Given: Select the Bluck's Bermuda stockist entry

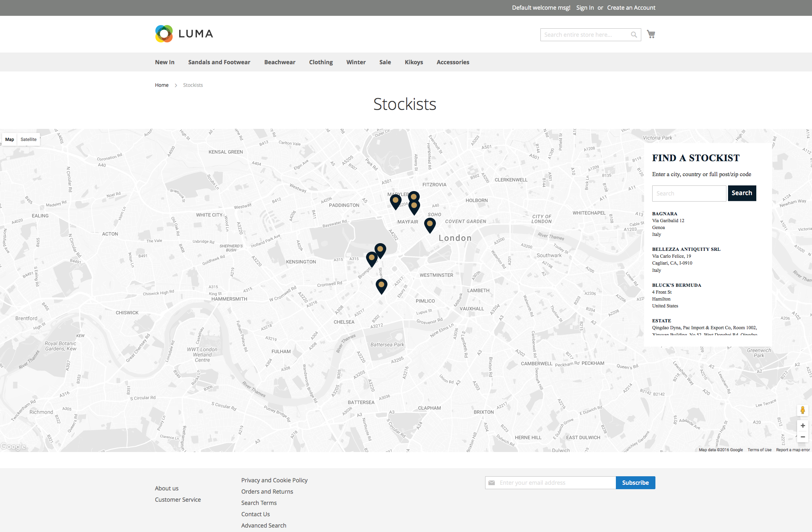Looking at the screenshot, I should 676,285.
